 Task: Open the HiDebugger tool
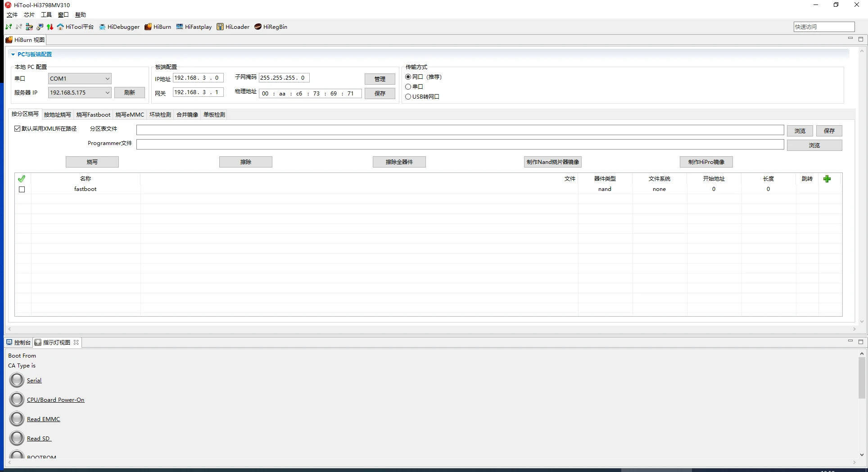pyautogui.click(x=119, y=27)
